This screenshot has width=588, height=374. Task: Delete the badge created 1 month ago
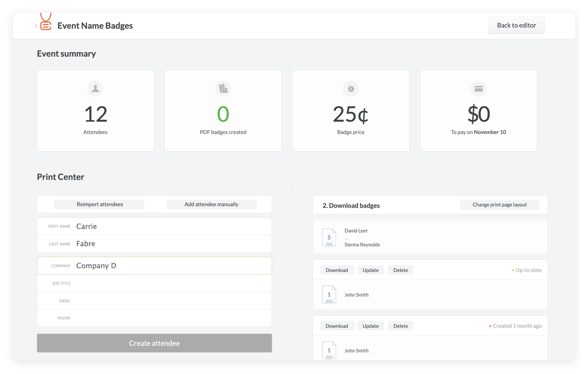click(400, 326)
